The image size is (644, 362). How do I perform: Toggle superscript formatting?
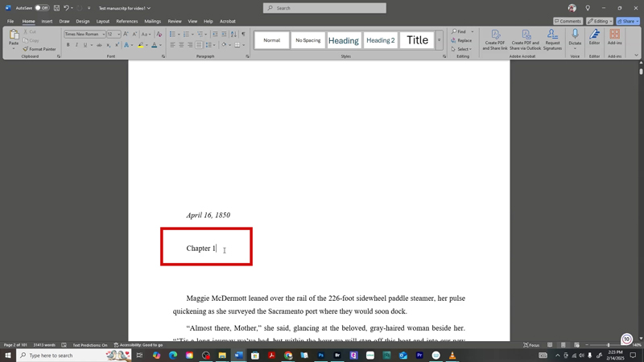point(117,45)
